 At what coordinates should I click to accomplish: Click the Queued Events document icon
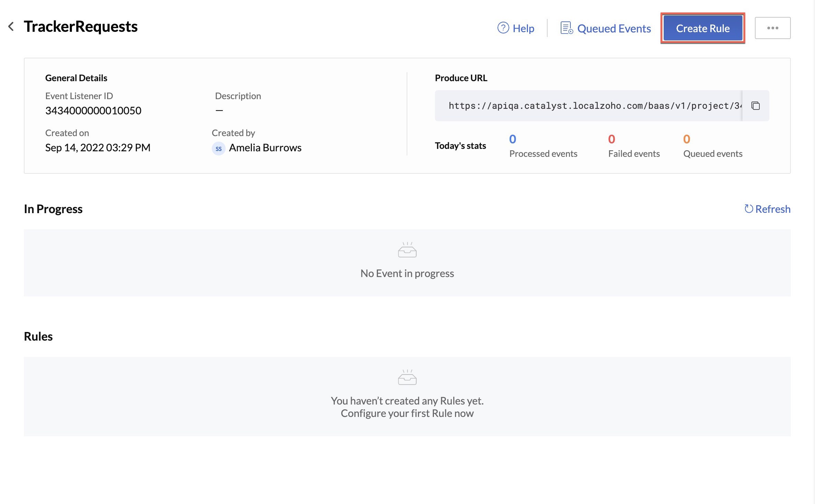pos(566,28)
